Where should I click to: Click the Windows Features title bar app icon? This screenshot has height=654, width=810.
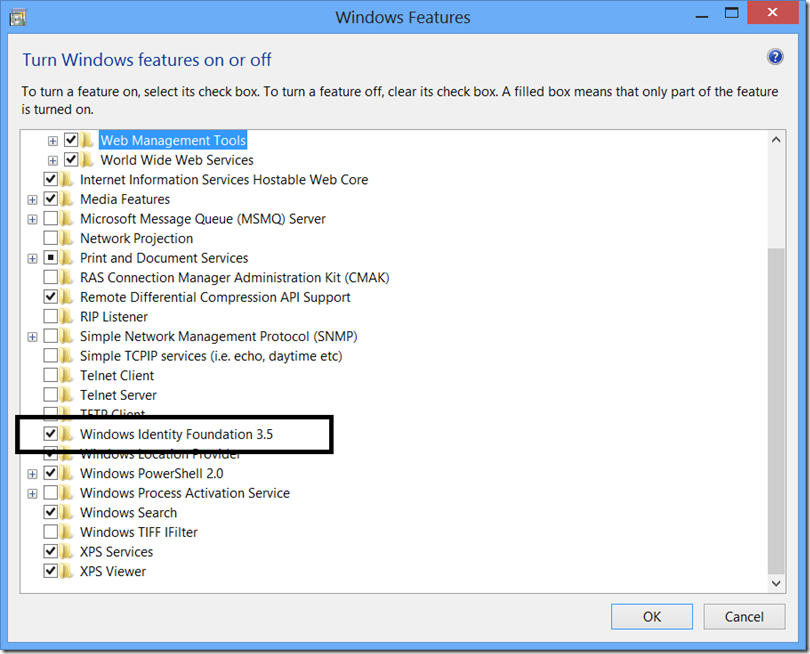pyautogui.click(x=18, y=18)
